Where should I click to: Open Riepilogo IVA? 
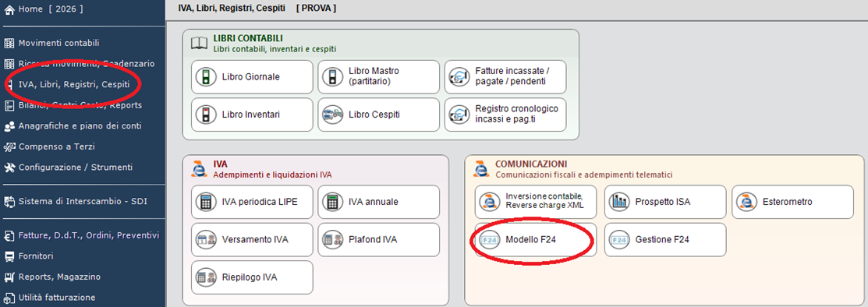pos(252,277)
